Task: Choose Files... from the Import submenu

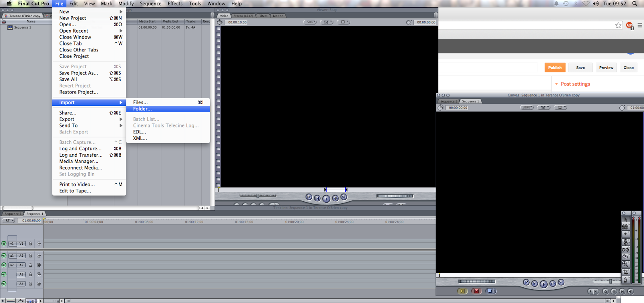Action: point(168,102)
